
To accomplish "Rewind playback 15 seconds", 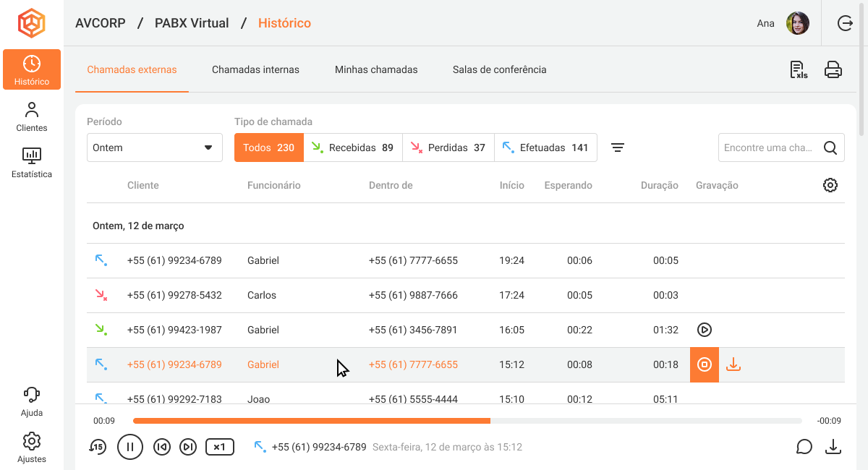I will tap(98, 447).
